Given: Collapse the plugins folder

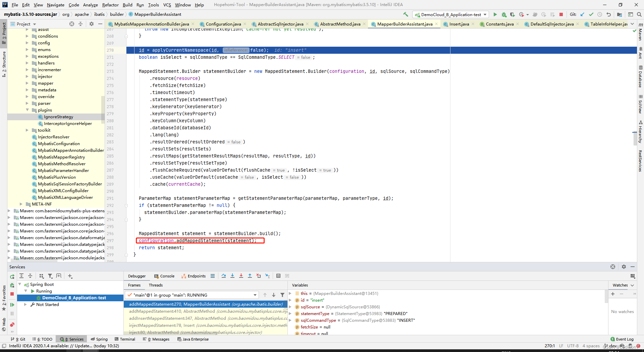Looking at the screenshot, I should pos(27,110).
